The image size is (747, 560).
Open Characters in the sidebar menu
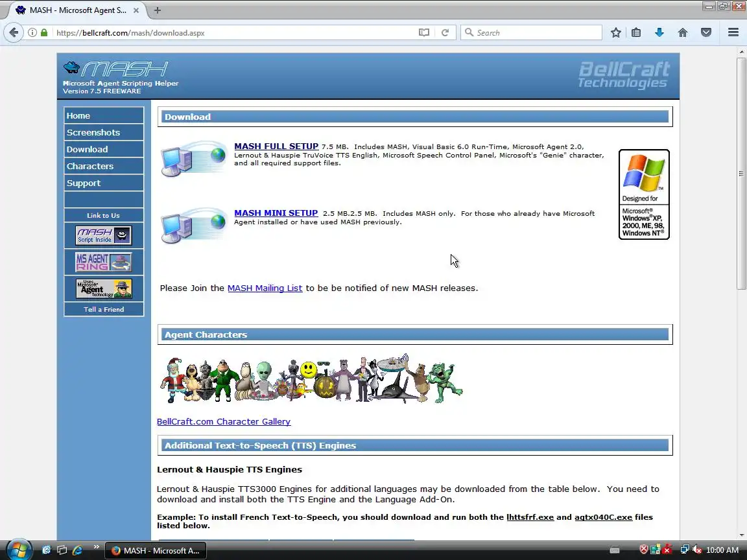(x=104, y=166)
